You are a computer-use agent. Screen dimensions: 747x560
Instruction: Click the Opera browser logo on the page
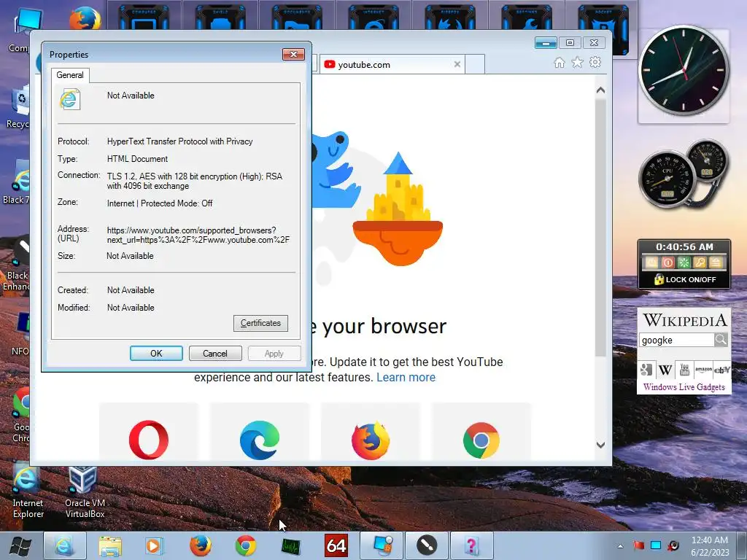click(149, 440)
